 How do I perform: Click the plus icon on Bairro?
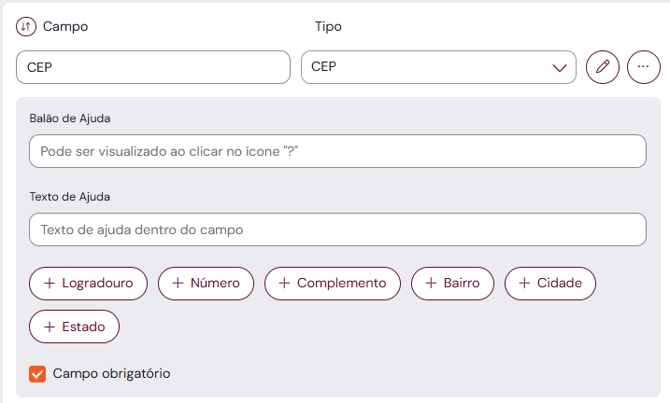pos(430,283)
